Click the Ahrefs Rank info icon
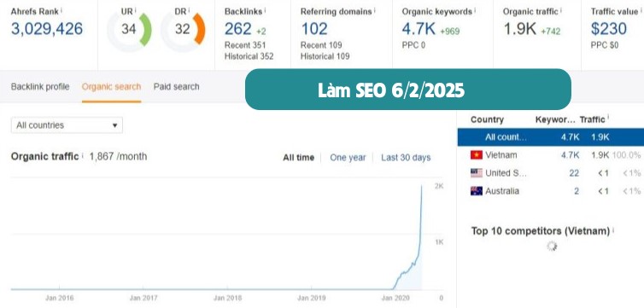Screen dimensions: 644x308 coord(61,9)
